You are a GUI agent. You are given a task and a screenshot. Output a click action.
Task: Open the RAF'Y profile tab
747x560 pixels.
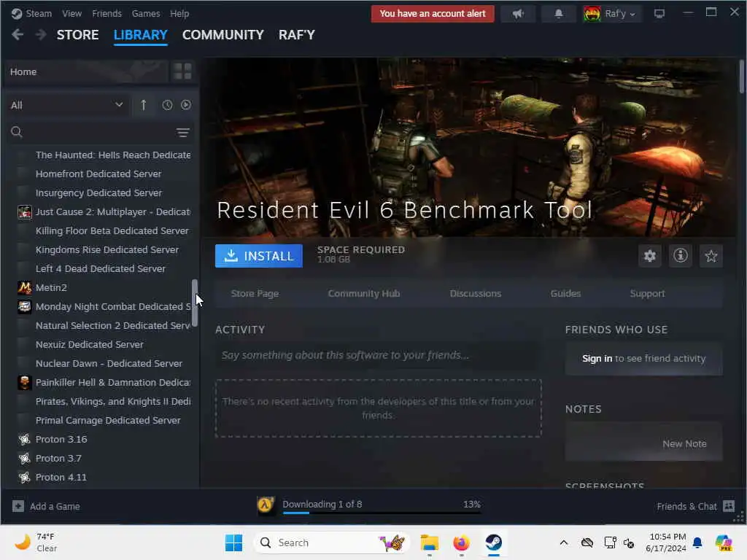click(x=297, y=35)
